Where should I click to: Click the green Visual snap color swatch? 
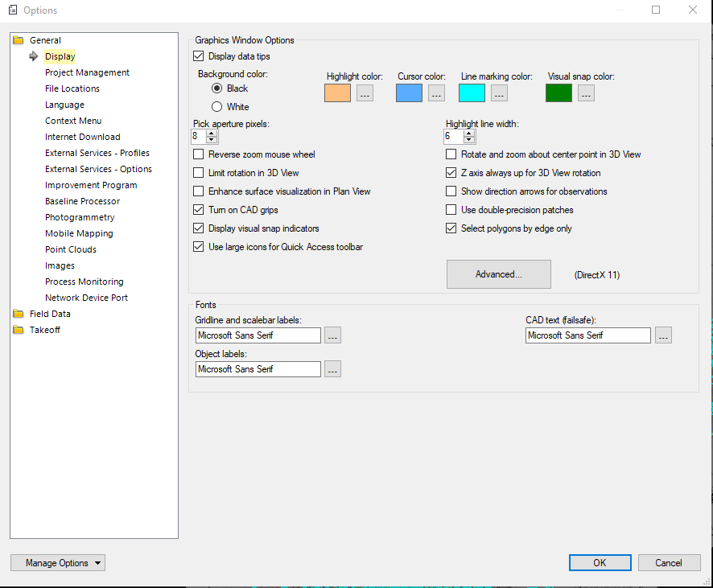point(558,93)
